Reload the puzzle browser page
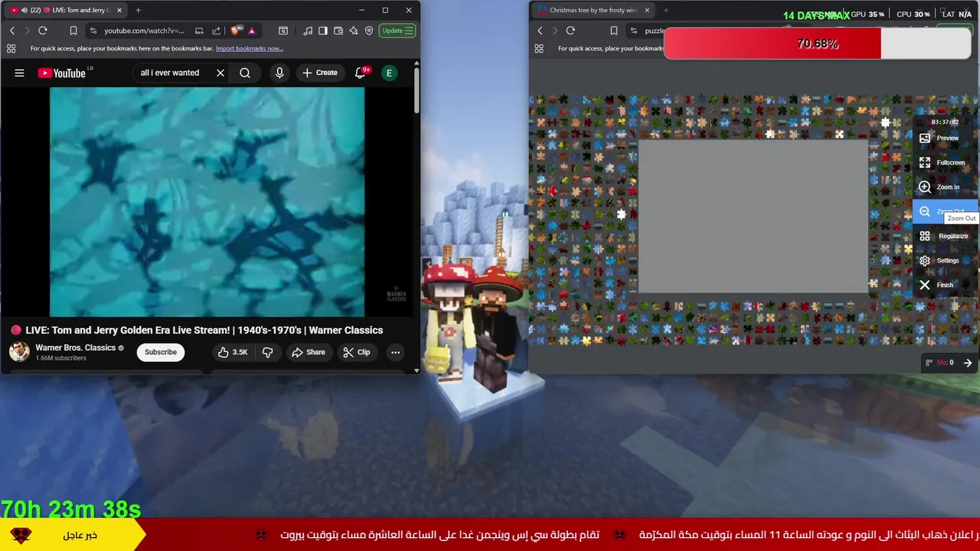Screen dimensions: 980x551 570,31
